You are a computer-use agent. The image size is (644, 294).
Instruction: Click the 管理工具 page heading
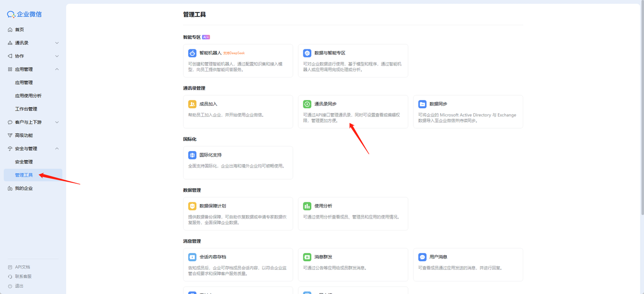pyautogui.click(x=194, y=15)
